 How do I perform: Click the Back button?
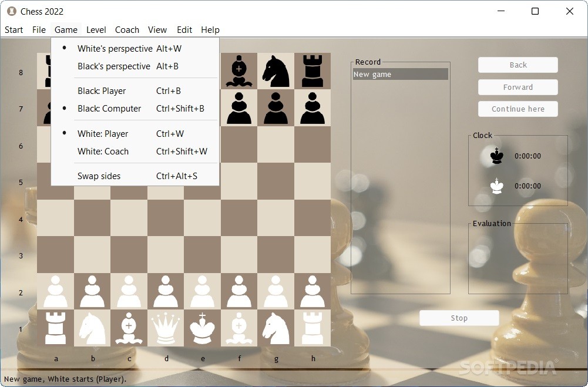click(x=518, y=65)
